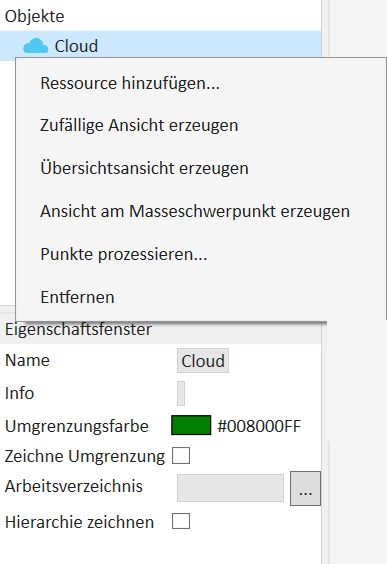387x564 pixels.
Task: Browse for Arbeitsverzeichnis with the ... button
Action: [305, 488]
